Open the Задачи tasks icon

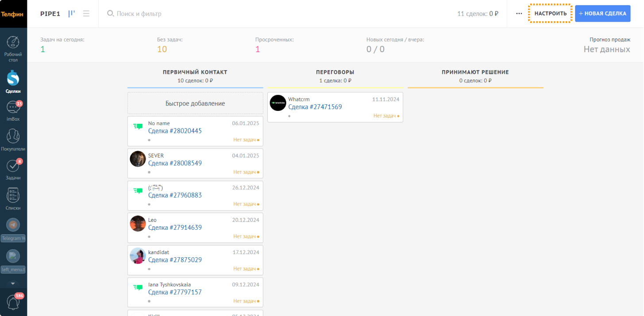[13, 166]
